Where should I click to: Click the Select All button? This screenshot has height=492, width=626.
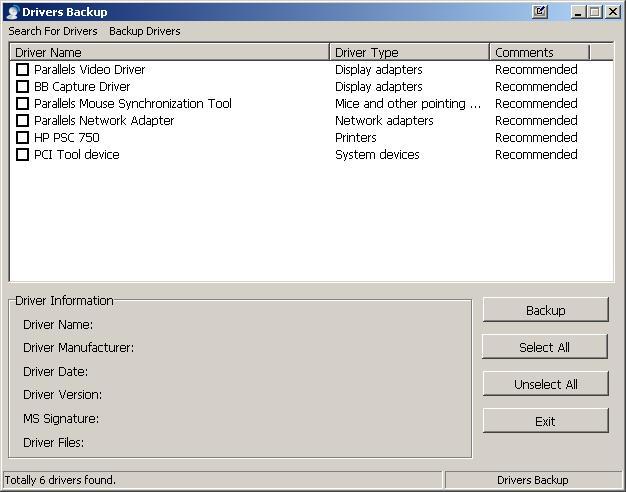point(545,347)
